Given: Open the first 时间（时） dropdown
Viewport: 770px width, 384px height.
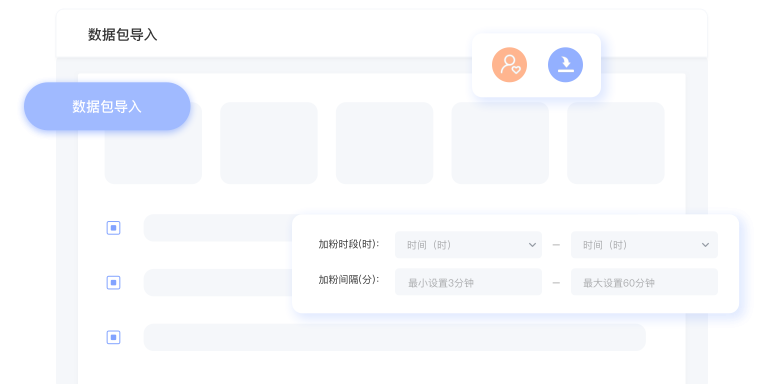Looking at the screenshot, I should 468,245.
